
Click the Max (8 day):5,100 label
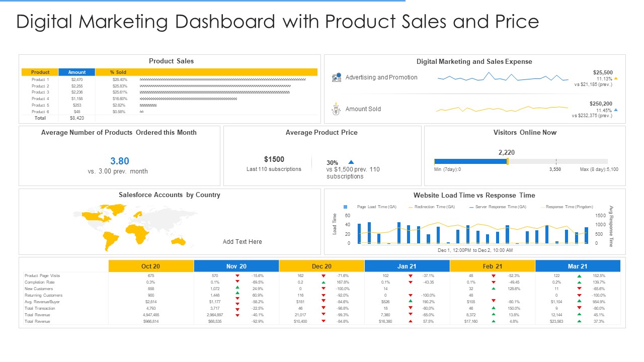point(599,169)
